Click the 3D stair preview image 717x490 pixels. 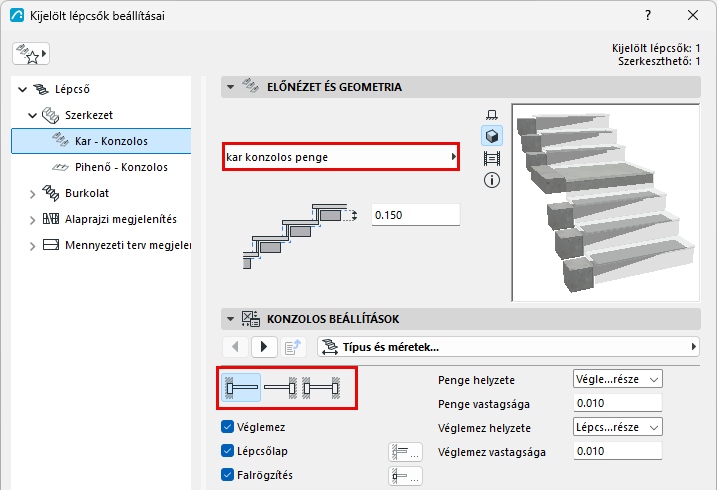606,202
